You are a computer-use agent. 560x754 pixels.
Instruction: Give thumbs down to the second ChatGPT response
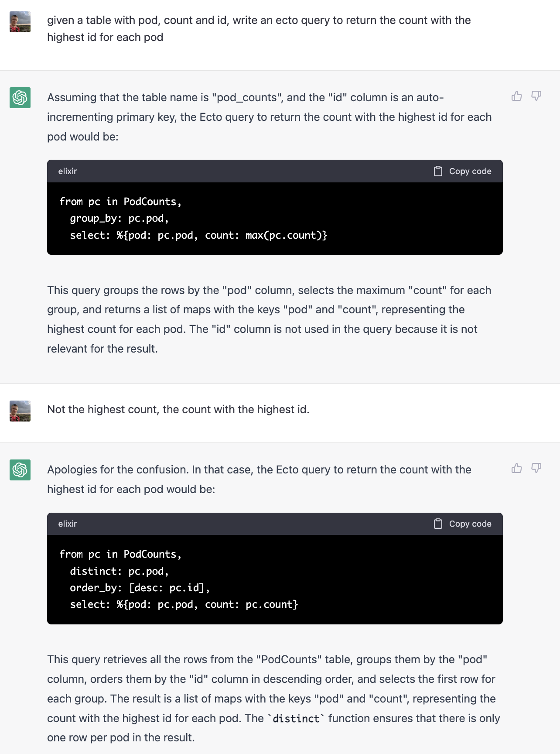tap(536, 468)
